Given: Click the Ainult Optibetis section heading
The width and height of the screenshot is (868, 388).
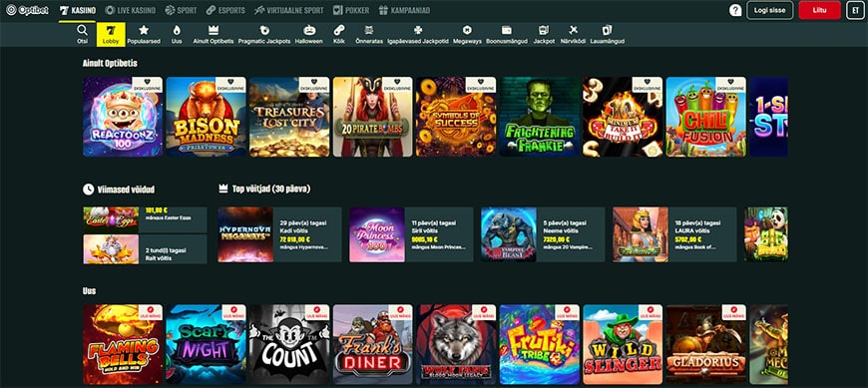Looking at the screenshot, I should 110,63.
